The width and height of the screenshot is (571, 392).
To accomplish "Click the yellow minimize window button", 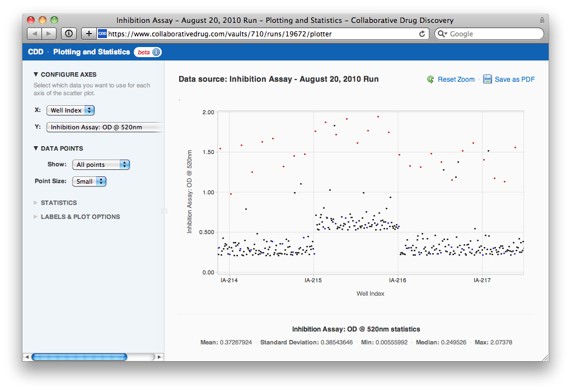I will 43,20.
